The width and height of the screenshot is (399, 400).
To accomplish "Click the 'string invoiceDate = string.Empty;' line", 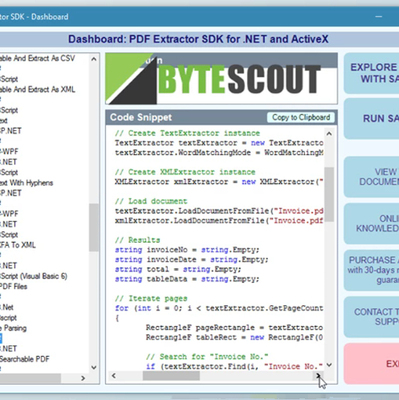I will (192, 259).
